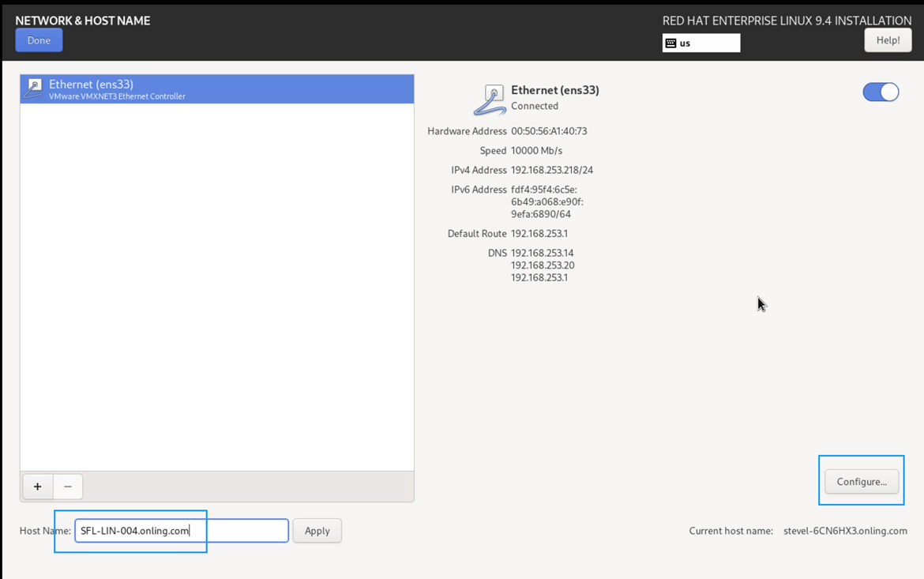
Task: Click VMware VMXNET3 Ethernet Controller subtitle
Action: (x=117, y=96)
